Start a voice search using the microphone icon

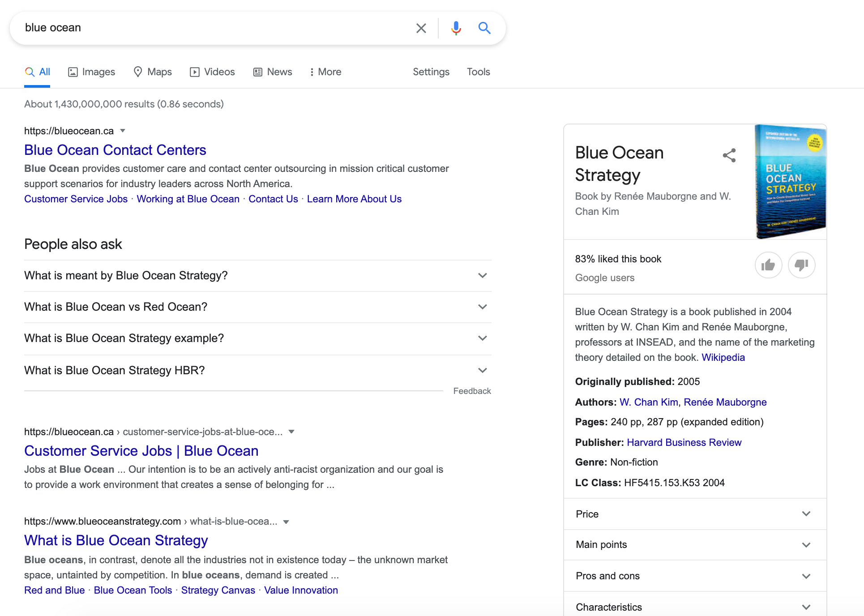pyautogui.click(x=456, y=28)
